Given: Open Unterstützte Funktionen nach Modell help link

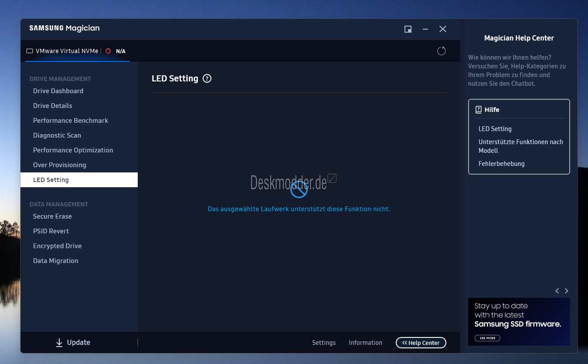Looking at the screenshot, I should 520,146.
